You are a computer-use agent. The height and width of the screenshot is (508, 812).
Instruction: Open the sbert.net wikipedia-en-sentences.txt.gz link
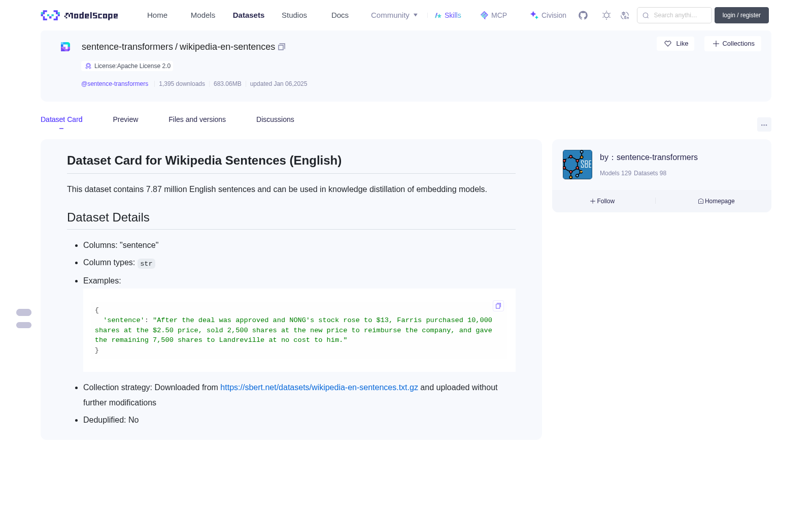[x=319, y=387]
